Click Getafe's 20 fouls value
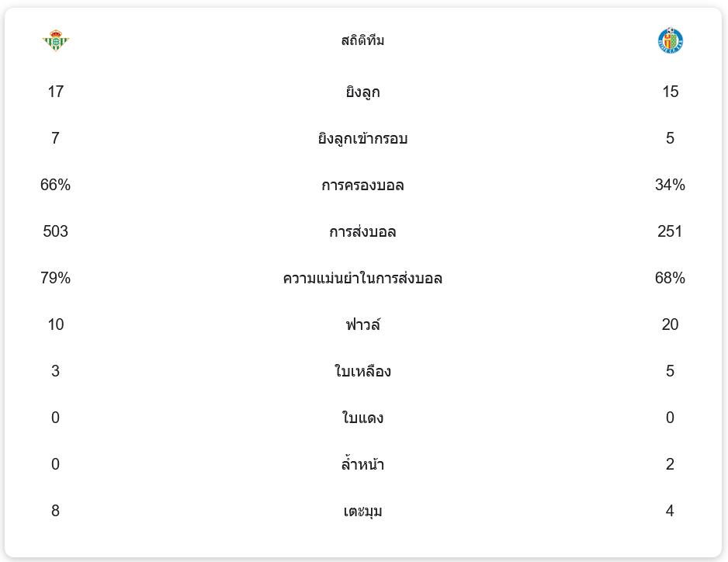Screen dimensions: 728x562 670,324
